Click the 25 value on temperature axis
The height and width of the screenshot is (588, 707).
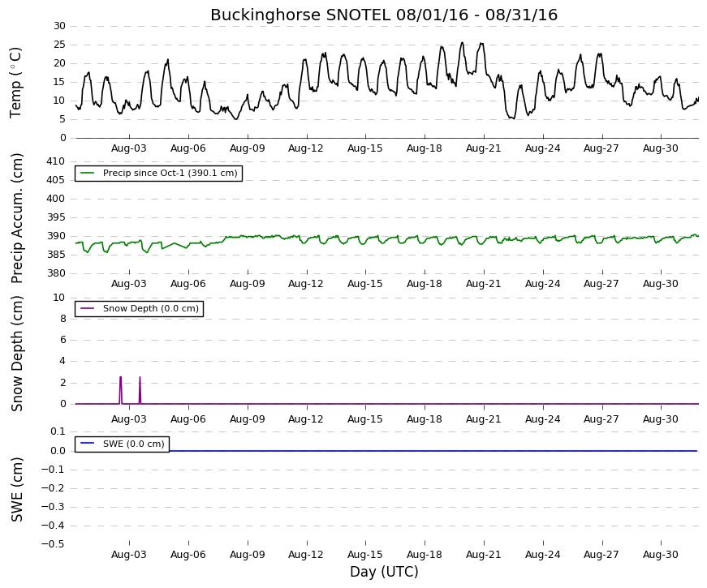coord(59,45)
